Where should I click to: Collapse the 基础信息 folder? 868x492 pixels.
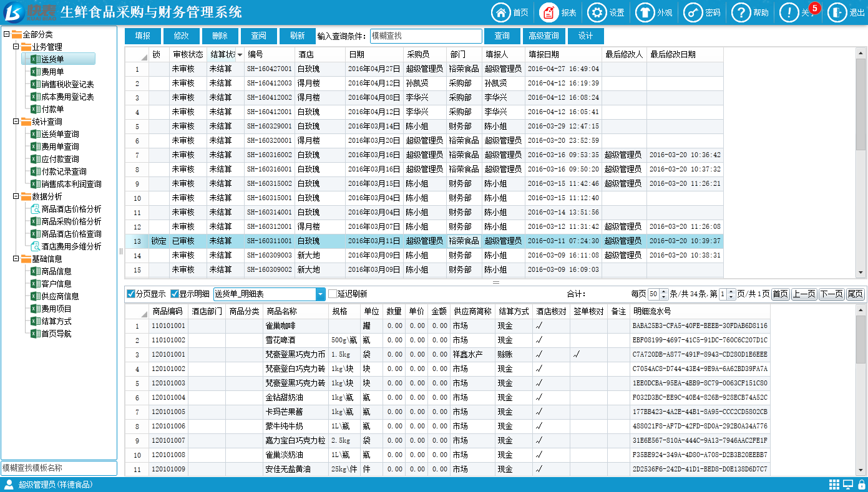point(16,259)
